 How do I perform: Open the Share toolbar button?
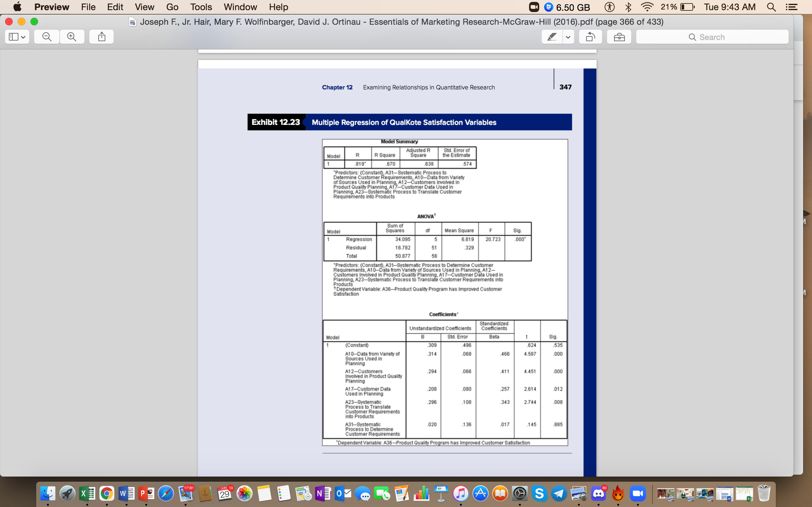102,37
